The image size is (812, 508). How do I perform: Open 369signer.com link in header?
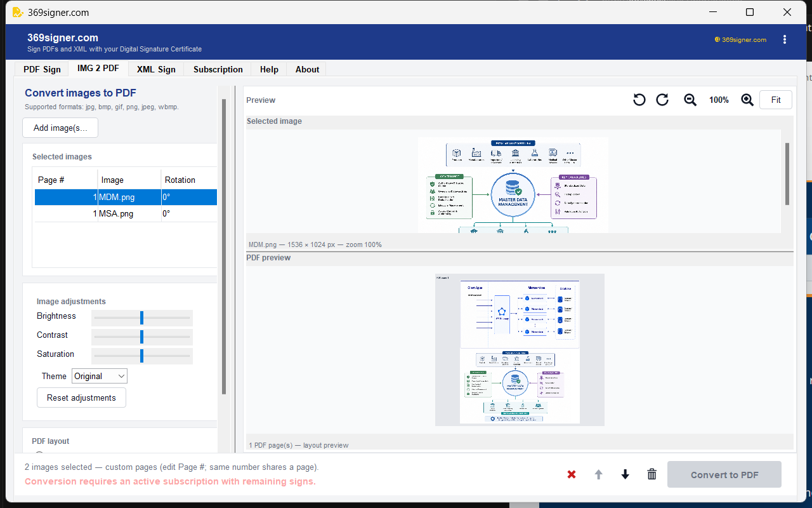point(740,39)
